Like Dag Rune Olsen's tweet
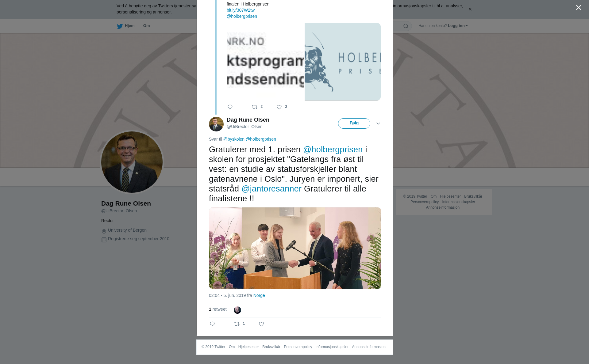Image resolution: width=589 pixels, height=364 pixels. click(x=261, y=324)
